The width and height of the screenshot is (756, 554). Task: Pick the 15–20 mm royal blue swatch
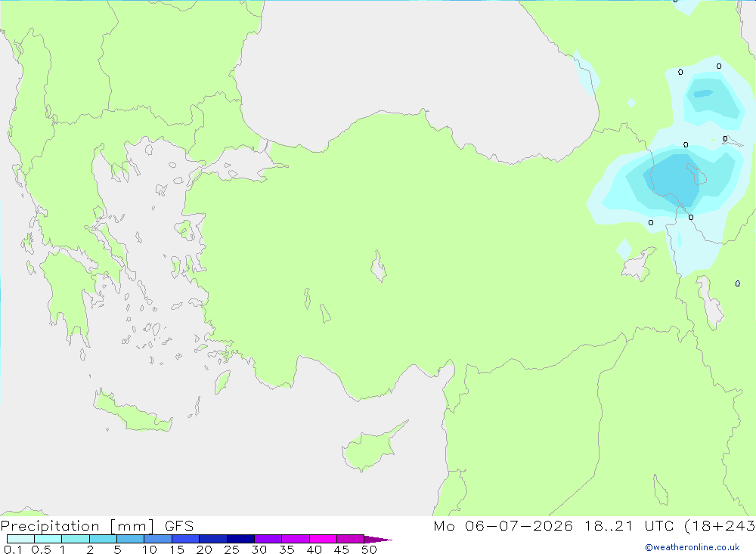tap(185, 539)
